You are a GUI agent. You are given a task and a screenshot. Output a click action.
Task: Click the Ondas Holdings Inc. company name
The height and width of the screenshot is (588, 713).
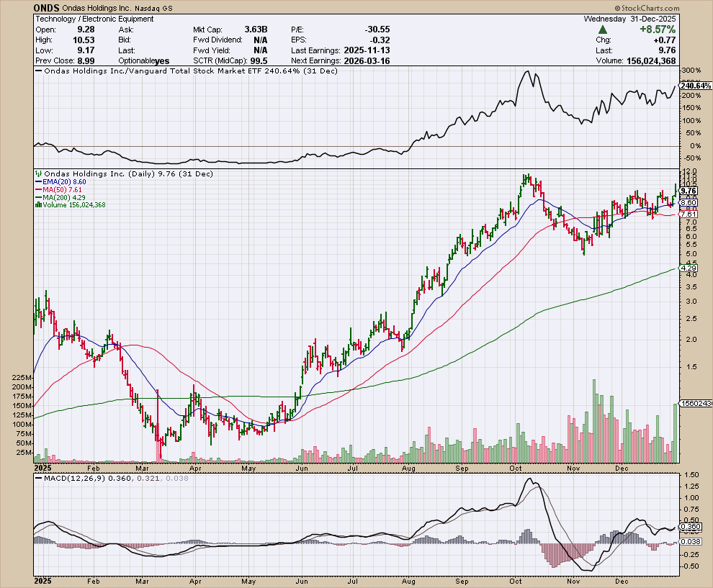tap(97, 8)
